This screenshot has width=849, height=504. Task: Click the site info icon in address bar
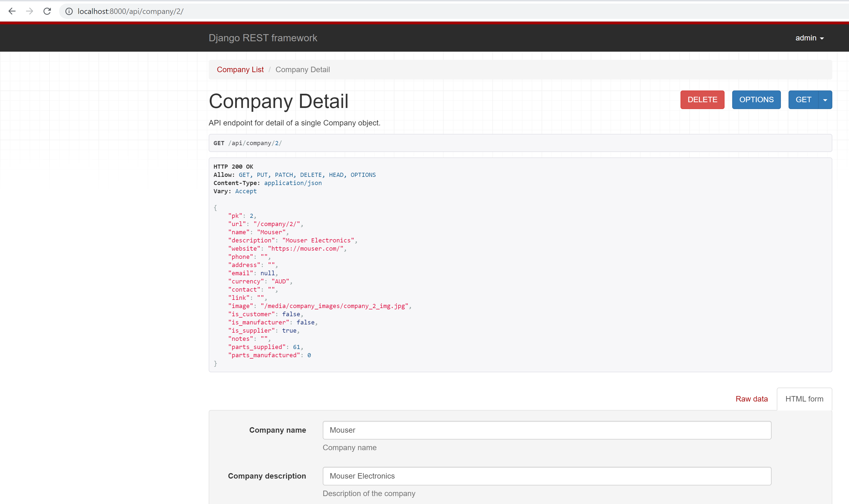point(69,11)
